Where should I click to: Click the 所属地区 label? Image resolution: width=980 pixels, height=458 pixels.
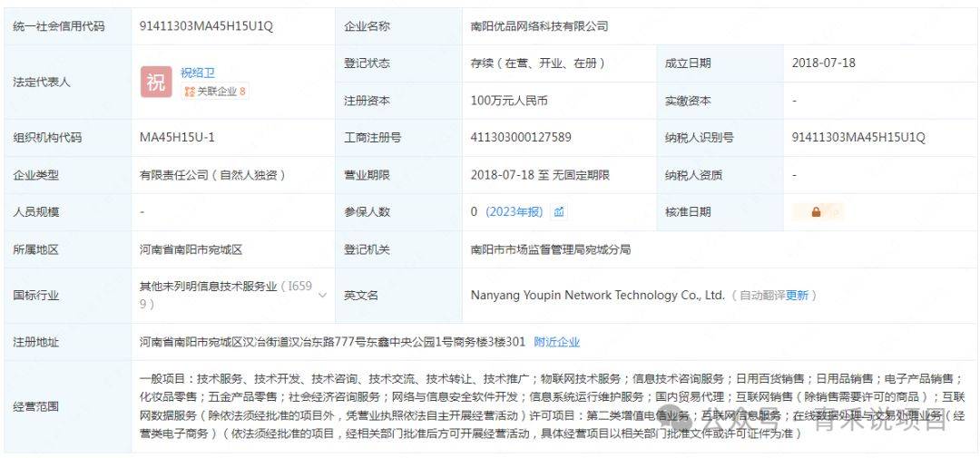click(x=36, y=249)
